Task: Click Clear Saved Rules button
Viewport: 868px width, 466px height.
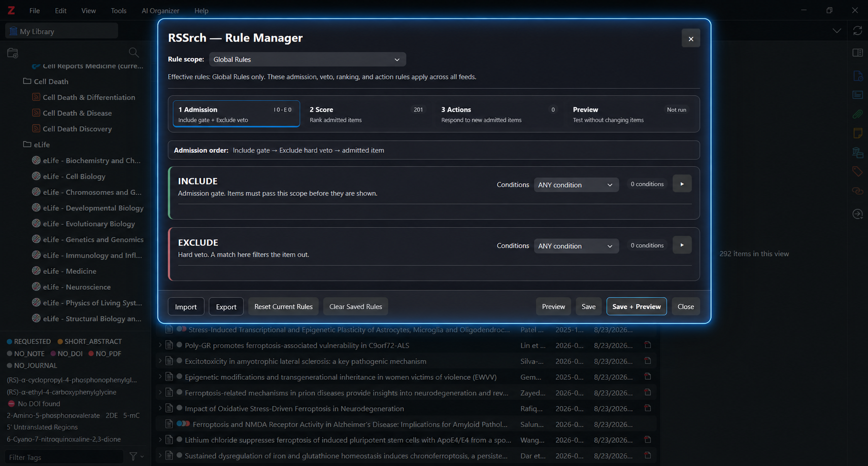Action: click(x=355, y=306)
